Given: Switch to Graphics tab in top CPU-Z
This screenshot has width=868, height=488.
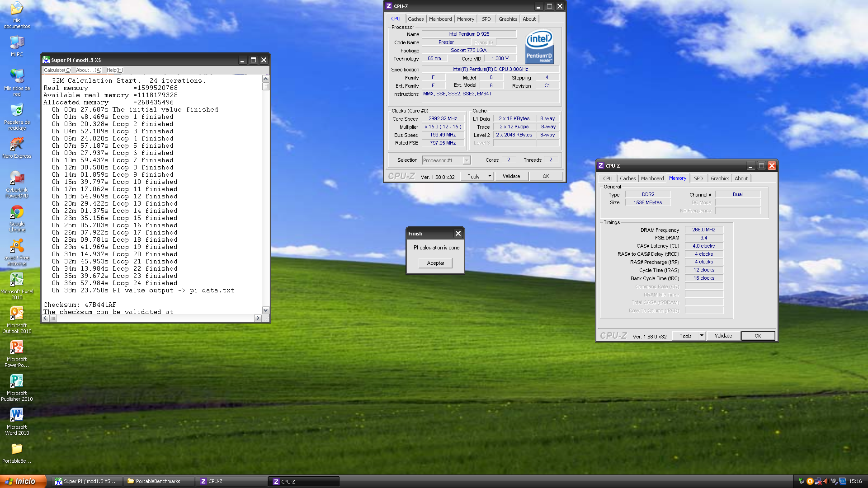Looking at the screenshot, I should [x=508, y=19].
